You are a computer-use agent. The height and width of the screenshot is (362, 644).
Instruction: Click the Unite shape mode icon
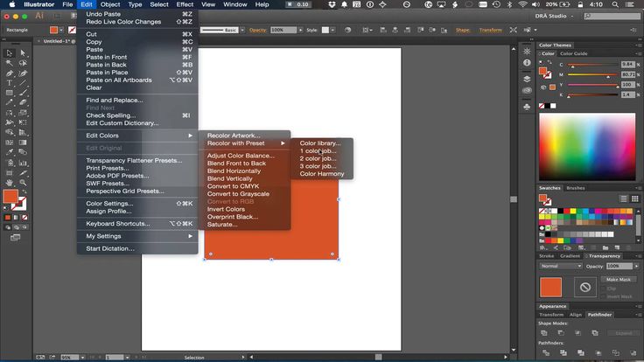point(543,333)
